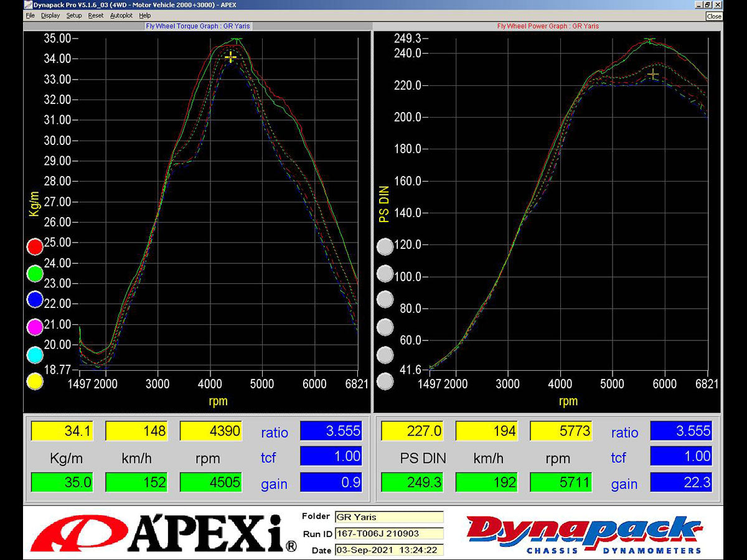The height and width of the screenshot is (560, 747).
Task: Enable the top gray run button on power graph
Action: click(x=385, y=246)
